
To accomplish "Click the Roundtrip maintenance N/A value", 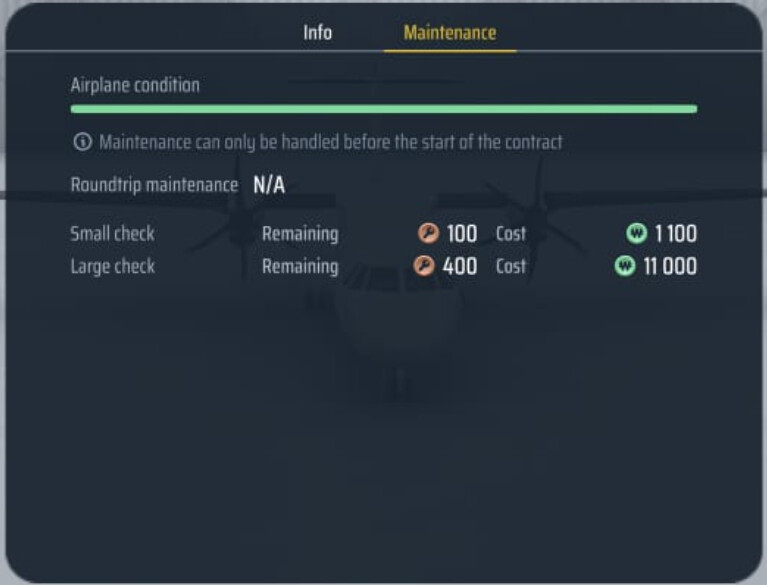I will (x=269, y=185).
